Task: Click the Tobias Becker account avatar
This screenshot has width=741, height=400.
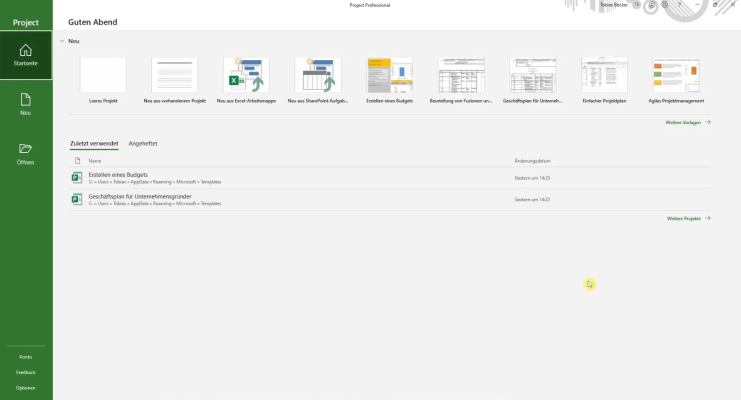Action: point(637,5)
